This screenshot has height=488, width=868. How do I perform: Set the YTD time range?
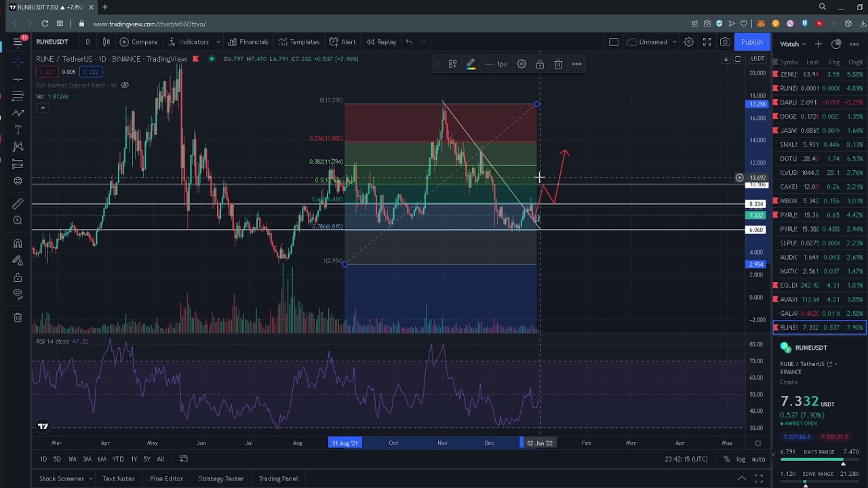click(x=118, y=459)
